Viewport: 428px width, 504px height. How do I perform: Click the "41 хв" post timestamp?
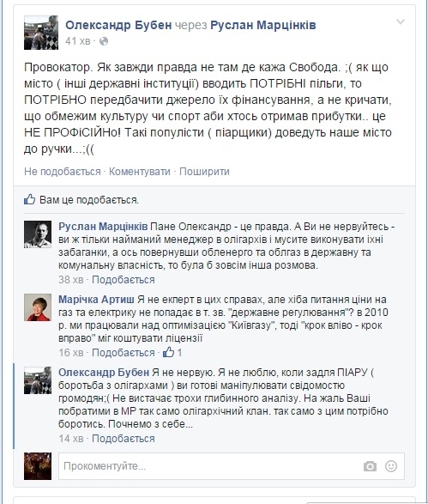pos(78,41)
